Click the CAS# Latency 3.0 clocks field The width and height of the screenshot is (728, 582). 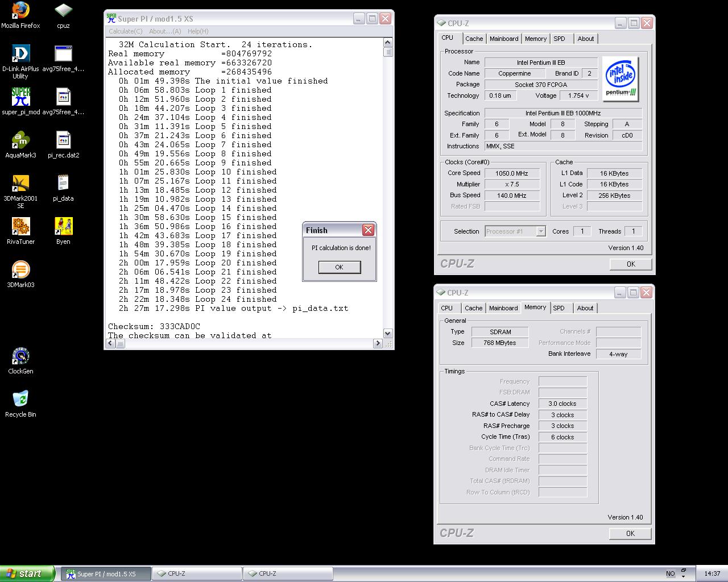562,404
